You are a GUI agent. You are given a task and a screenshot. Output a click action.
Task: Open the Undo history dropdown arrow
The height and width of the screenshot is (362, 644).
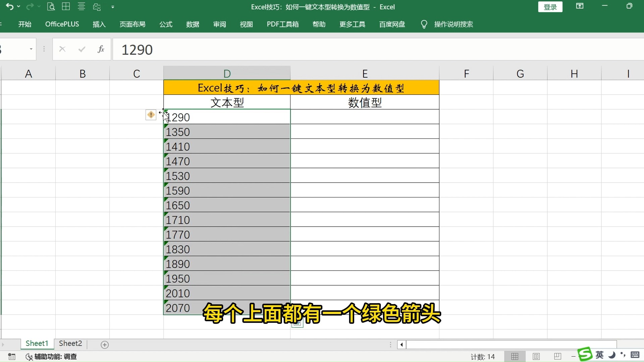point(18,7)
